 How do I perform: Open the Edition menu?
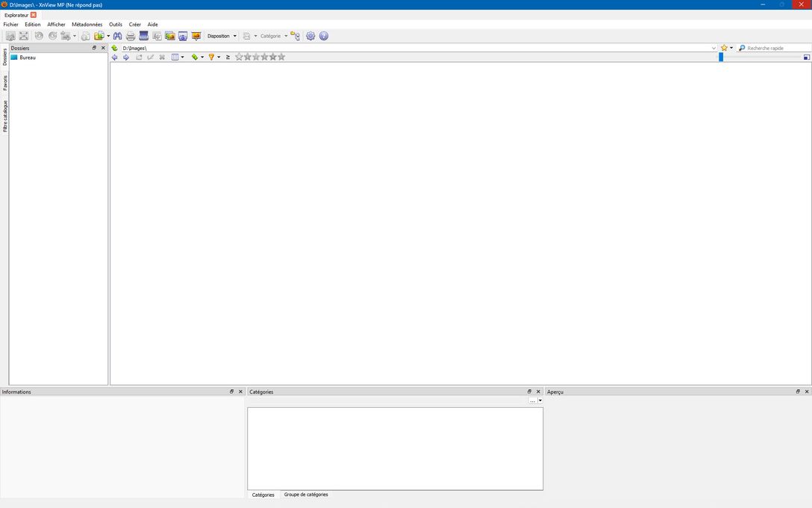(33, 25)
